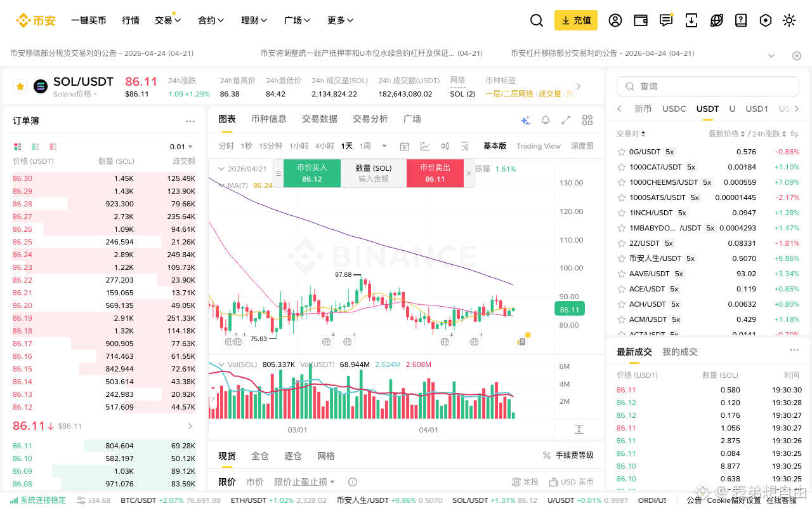
Task: Switch to 交易分析 tab
Action: (x=370, y=119)
